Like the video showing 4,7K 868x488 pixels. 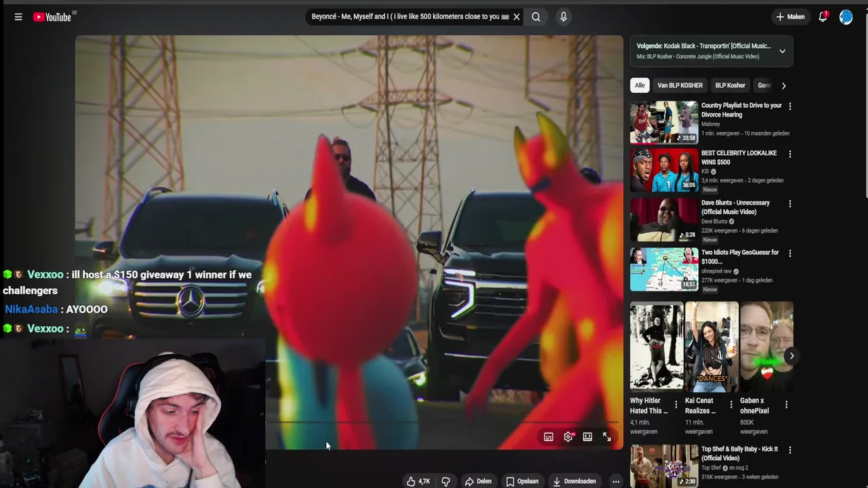pyautogui.click(x=418, y=481)
